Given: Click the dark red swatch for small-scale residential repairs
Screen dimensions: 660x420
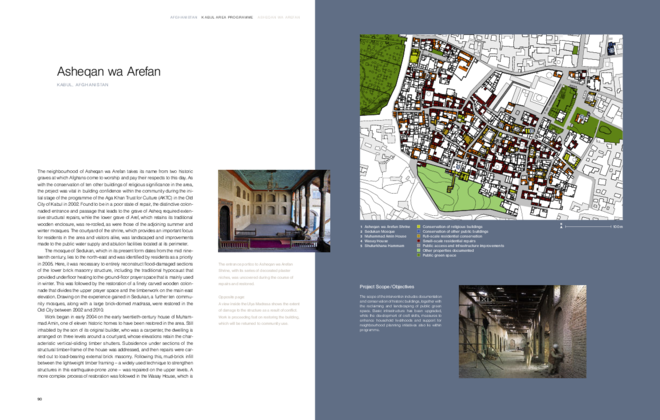Looking at the screenshot, I should tap(418, 241).
